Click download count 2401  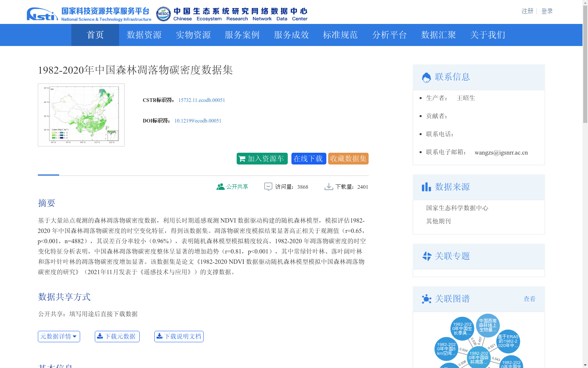pyautogui.click(x=363, y=187)
